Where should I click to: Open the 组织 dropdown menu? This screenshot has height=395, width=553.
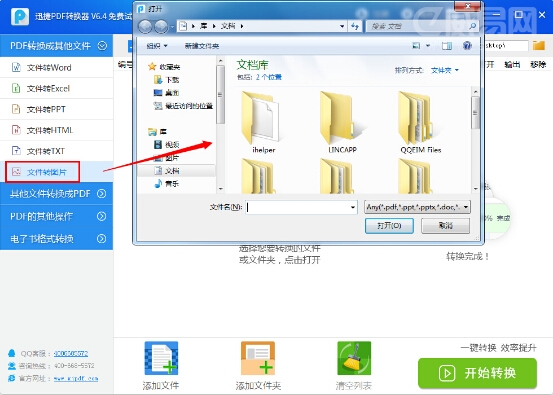pos(157,46)
